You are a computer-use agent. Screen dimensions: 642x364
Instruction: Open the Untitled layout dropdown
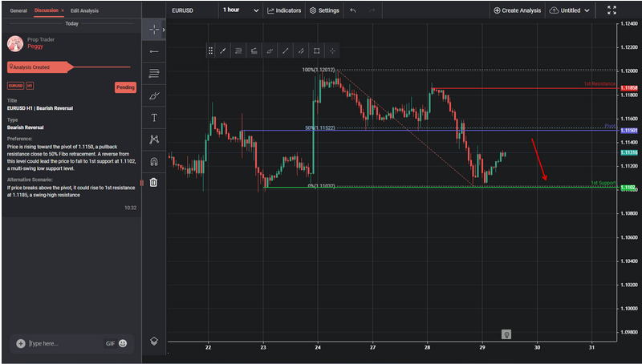tap(570, 10)
